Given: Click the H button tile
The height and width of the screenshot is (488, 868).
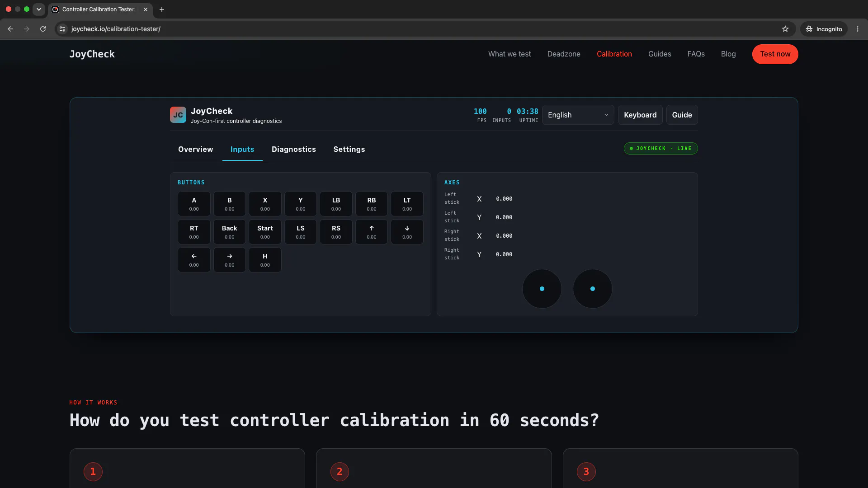Looking at the screenshot, I should click(265, 260).
